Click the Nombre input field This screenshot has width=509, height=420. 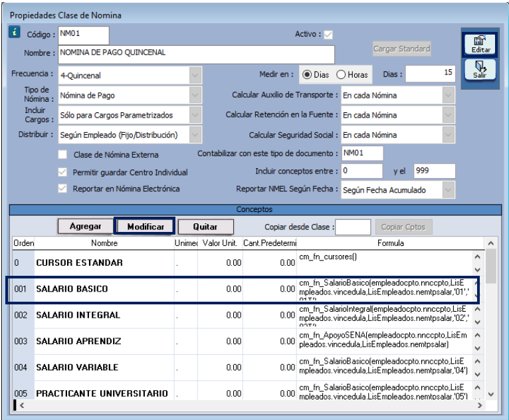[197, 54]
